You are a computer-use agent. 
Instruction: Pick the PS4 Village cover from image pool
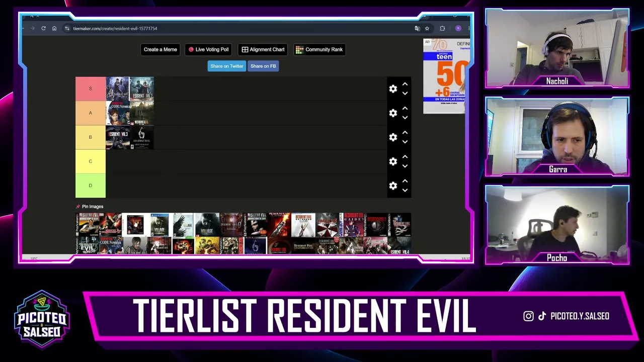[159, 225]
